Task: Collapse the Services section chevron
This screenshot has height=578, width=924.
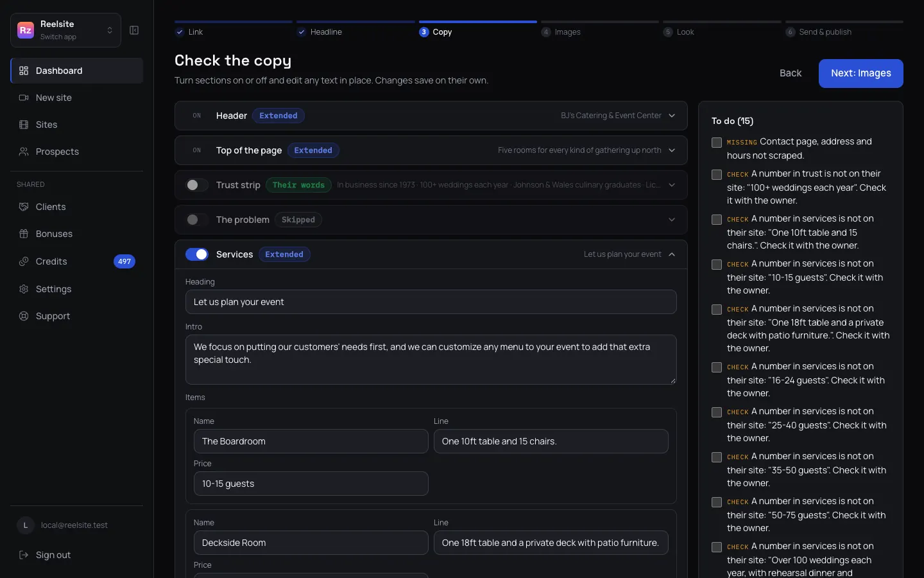Action: (x=672, y=254)
